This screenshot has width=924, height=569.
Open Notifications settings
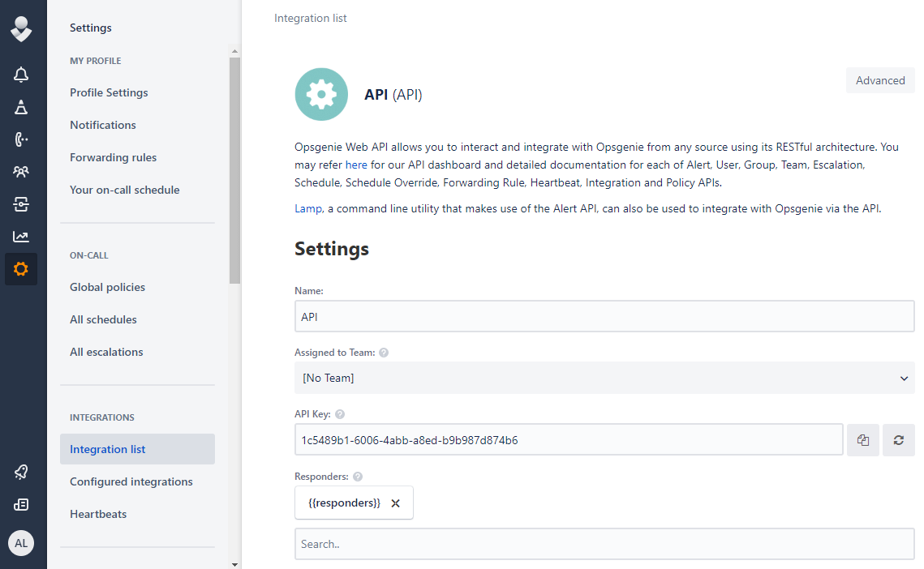click(x=103, y=125)
